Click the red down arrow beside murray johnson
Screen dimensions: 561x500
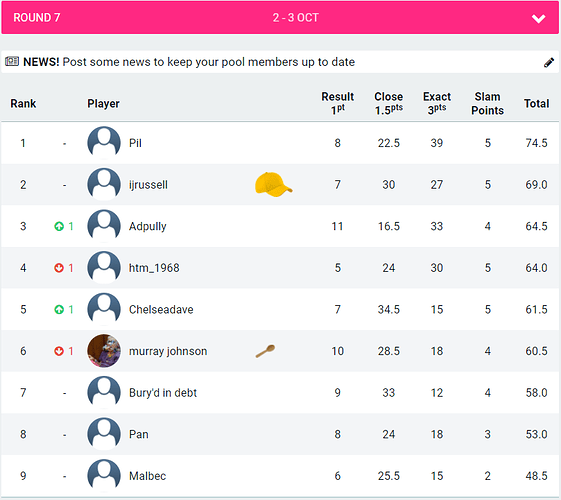(59, 351)
